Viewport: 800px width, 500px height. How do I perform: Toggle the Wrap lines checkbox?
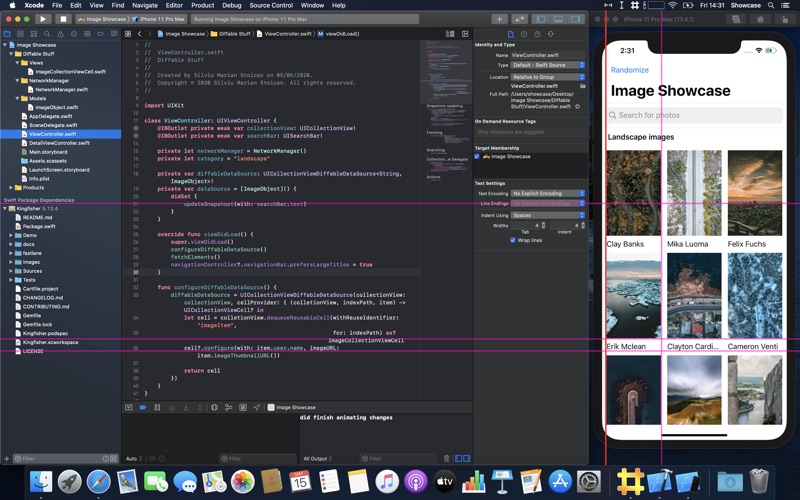click(x=513, y=240)
